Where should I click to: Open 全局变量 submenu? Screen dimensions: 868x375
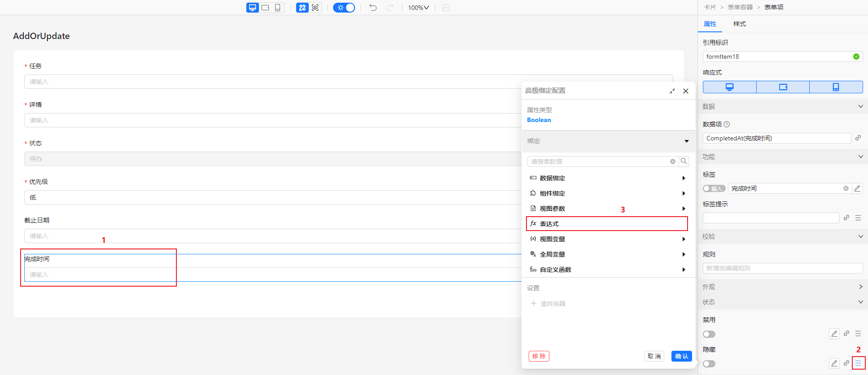coord(607,254)
